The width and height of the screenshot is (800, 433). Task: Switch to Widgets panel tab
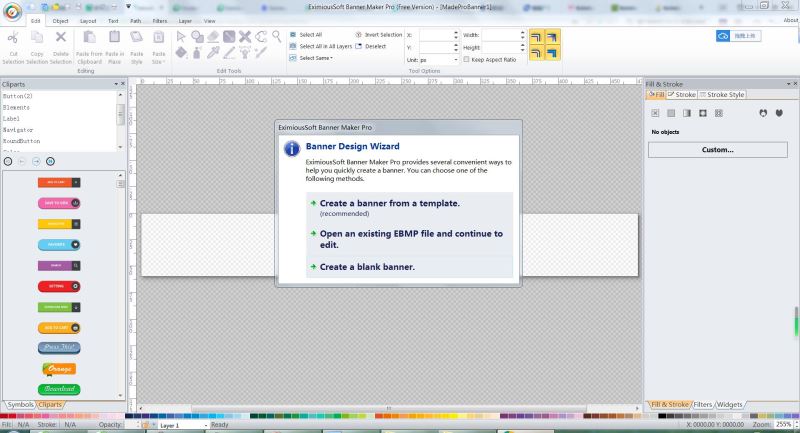tap(730, 404)
